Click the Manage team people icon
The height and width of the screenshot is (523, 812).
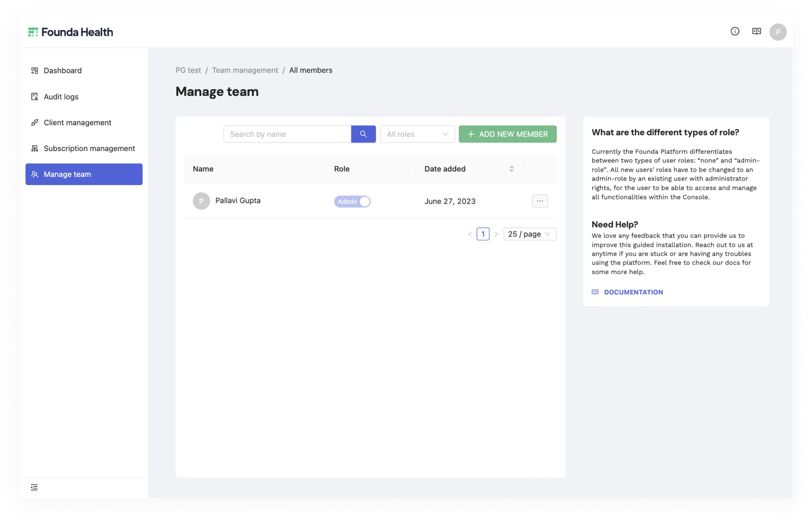pyautogui.click(x=35, y=174)
